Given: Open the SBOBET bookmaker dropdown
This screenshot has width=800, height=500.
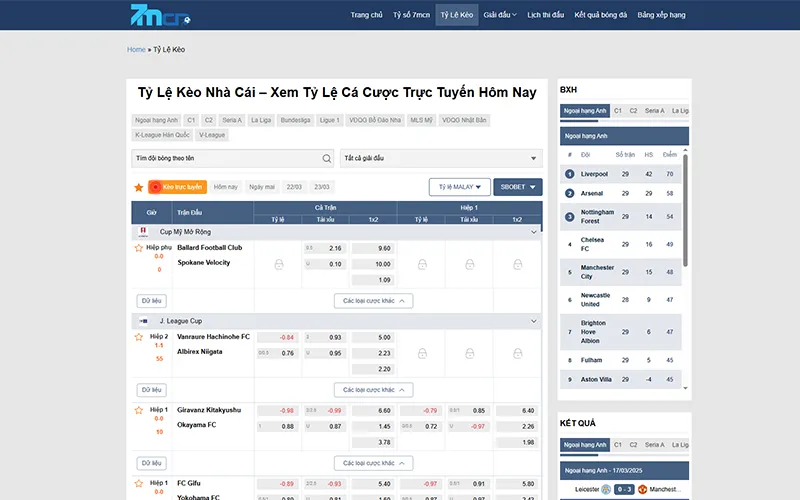Looking at the screenshot, I should click(x=517, y=187).
